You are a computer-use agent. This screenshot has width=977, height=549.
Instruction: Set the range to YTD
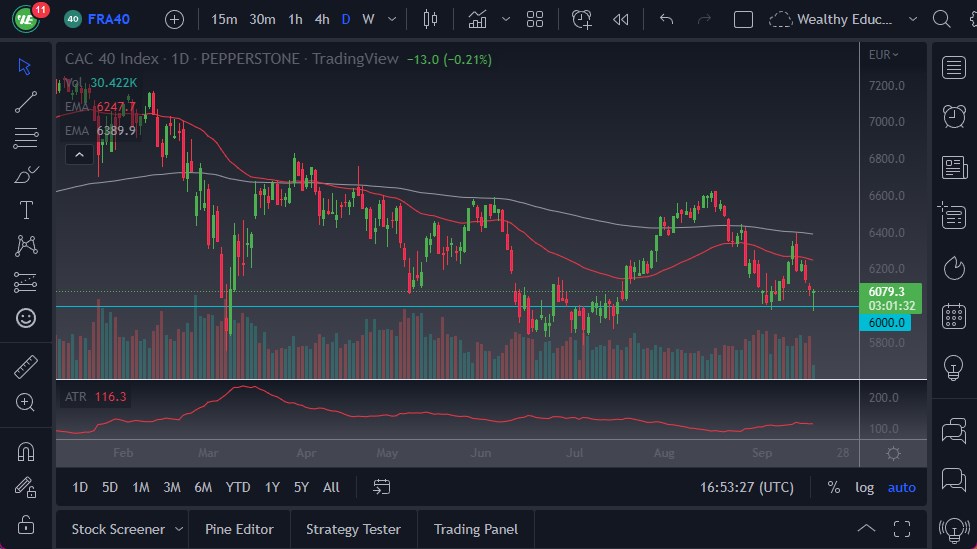pos(237,487)
